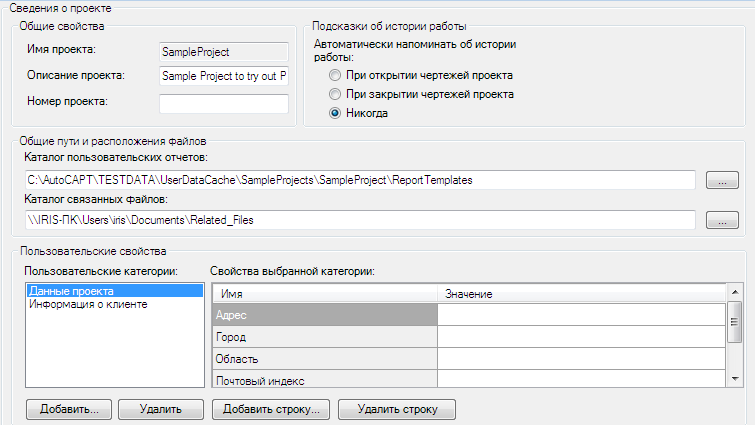This screenshot has height=425, width=755.
Task: Click the related files path field
Action: click(360, 220)
